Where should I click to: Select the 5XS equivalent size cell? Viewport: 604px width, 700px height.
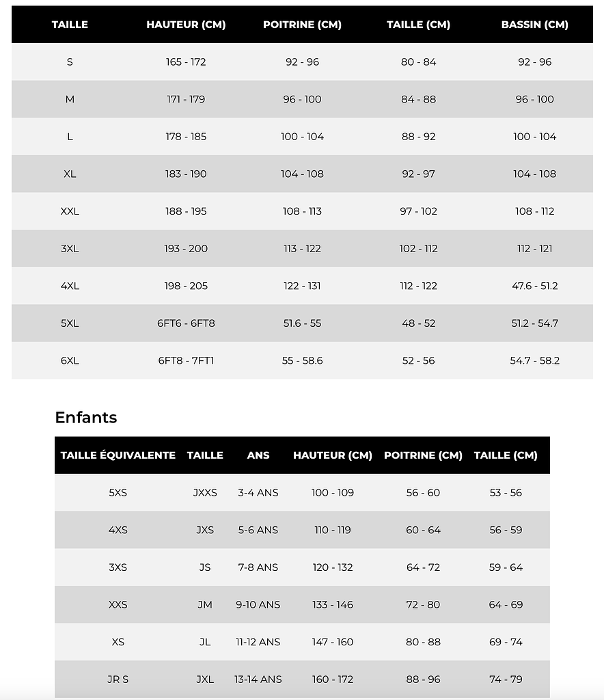tap(118, 493)
